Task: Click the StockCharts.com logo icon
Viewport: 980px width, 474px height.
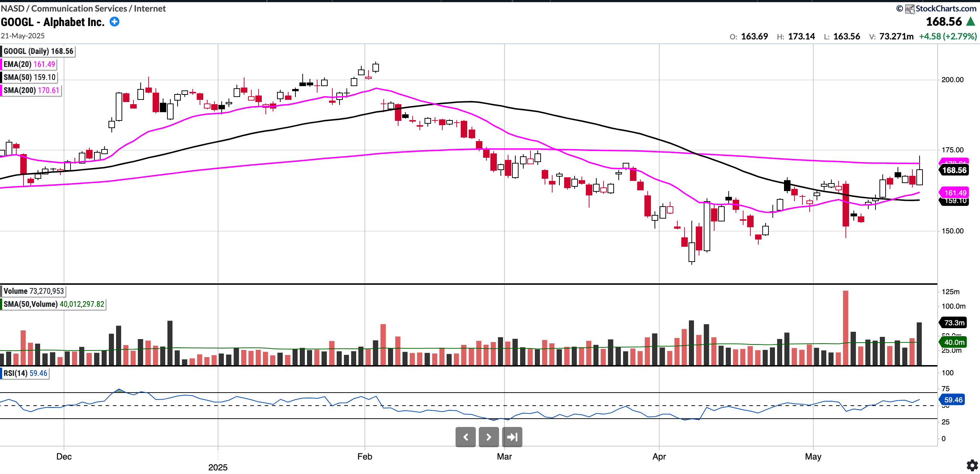Action: coord(909,9)
